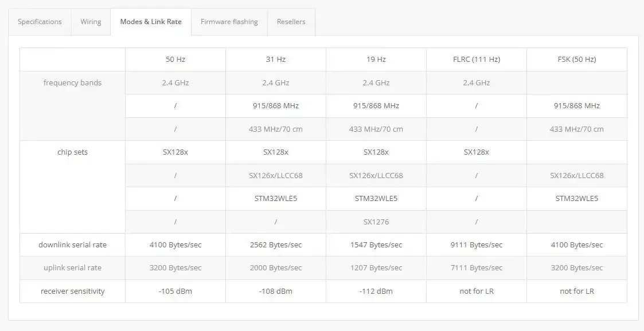This screenshot has width=644, height=331.
Task: Click the FLRC (111 Hz) column header
Action: 477,60
